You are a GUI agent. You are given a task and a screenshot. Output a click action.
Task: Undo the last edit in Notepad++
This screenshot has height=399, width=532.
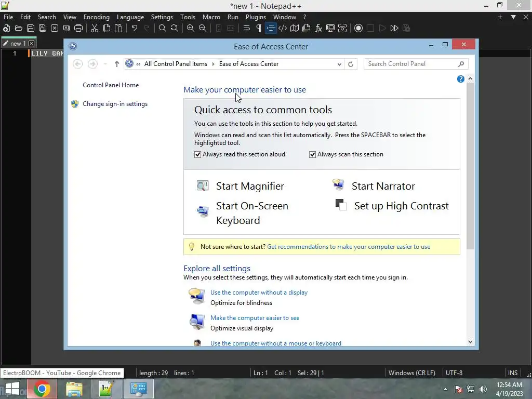tap(135, 28)
